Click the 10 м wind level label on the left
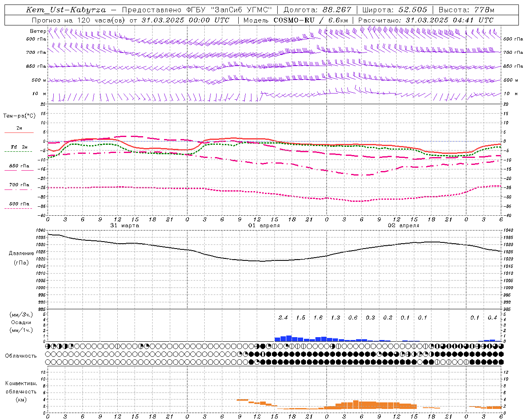The width and height of the screenshot is (525, 420). point(39,94)
